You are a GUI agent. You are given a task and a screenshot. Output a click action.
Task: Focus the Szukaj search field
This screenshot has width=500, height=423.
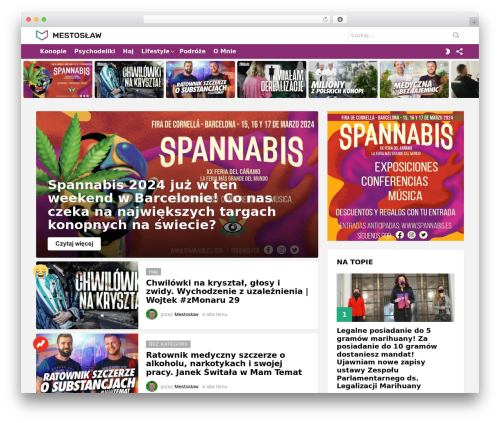click(x=406, y=35)
